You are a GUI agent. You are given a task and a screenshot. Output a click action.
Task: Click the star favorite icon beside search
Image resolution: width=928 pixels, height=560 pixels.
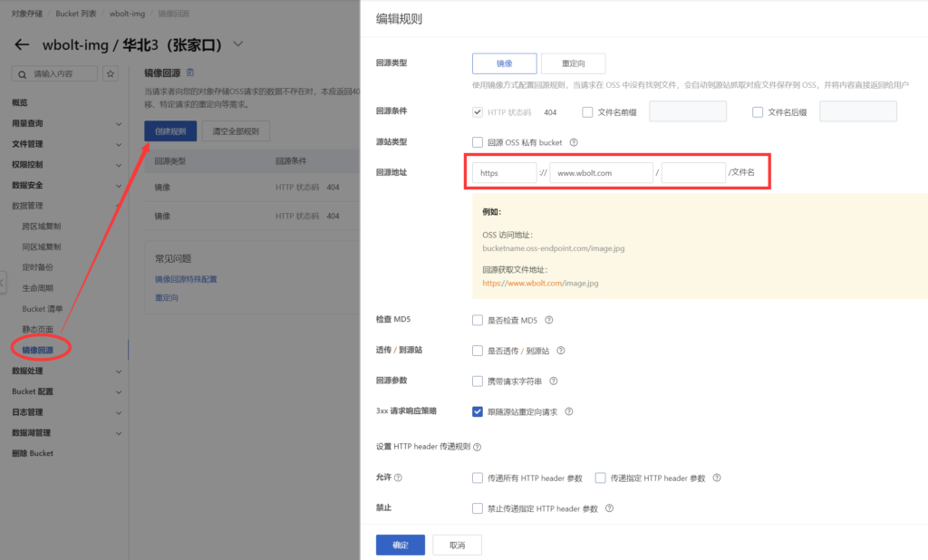coord(111,73)
